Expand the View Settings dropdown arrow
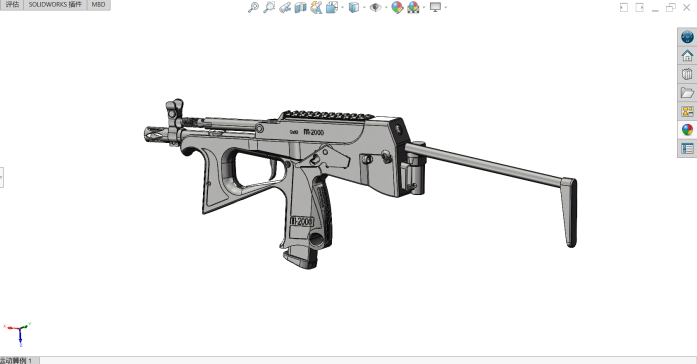This screenshot has height=364, width=697. (445, 7)
